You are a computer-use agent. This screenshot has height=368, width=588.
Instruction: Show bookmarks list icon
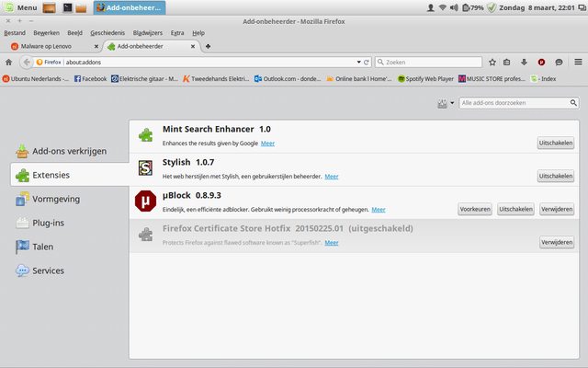507,63
